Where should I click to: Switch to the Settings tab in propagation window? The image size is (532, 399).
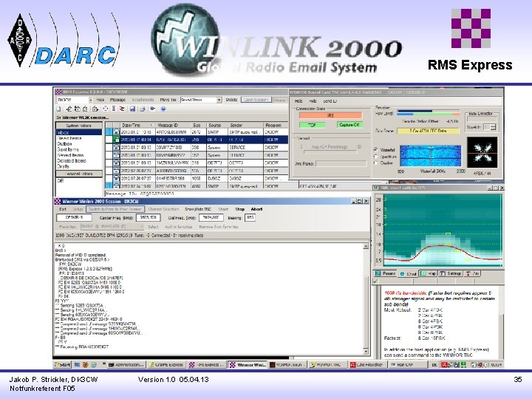[451, 273]
